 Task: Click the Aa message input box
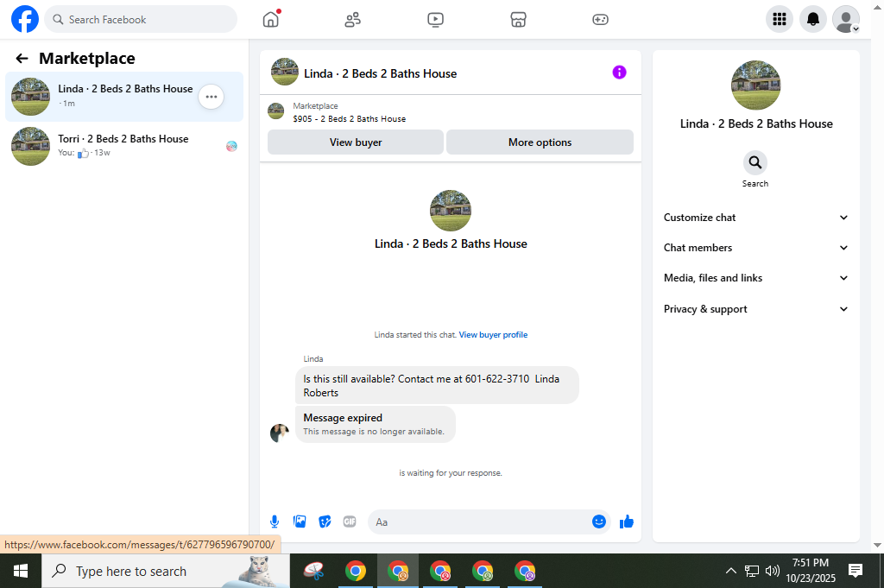tap(479, 522)
